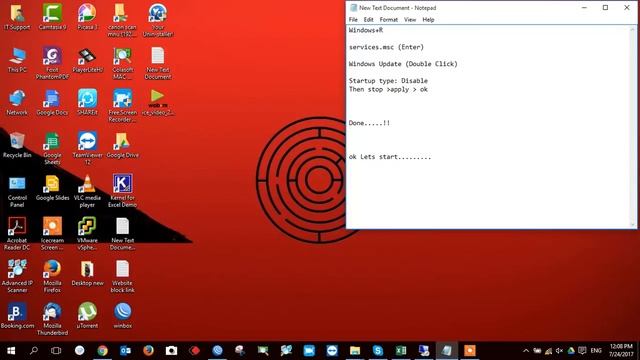Select the VLC media player desktop icon
This screenshot has height=360, width=640.
coord(87,191)
